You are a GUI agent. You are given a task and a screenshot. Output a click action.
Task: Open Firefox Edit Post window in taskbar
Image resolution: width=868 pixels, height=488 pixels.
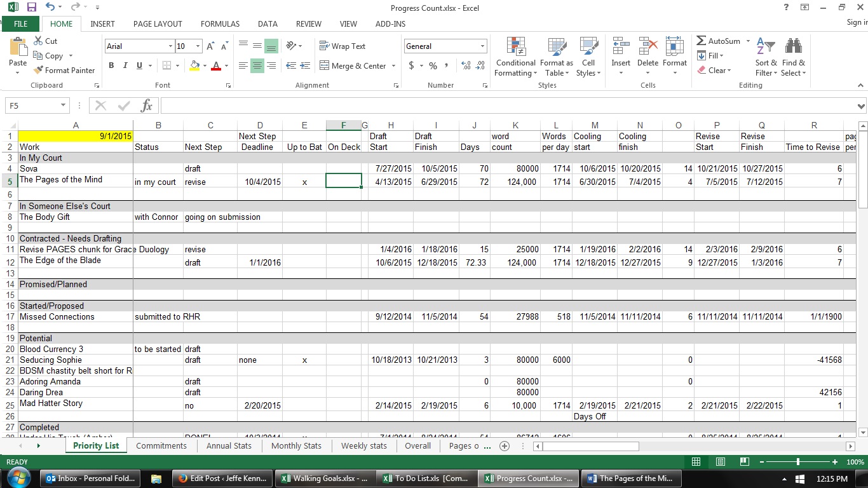223,478
